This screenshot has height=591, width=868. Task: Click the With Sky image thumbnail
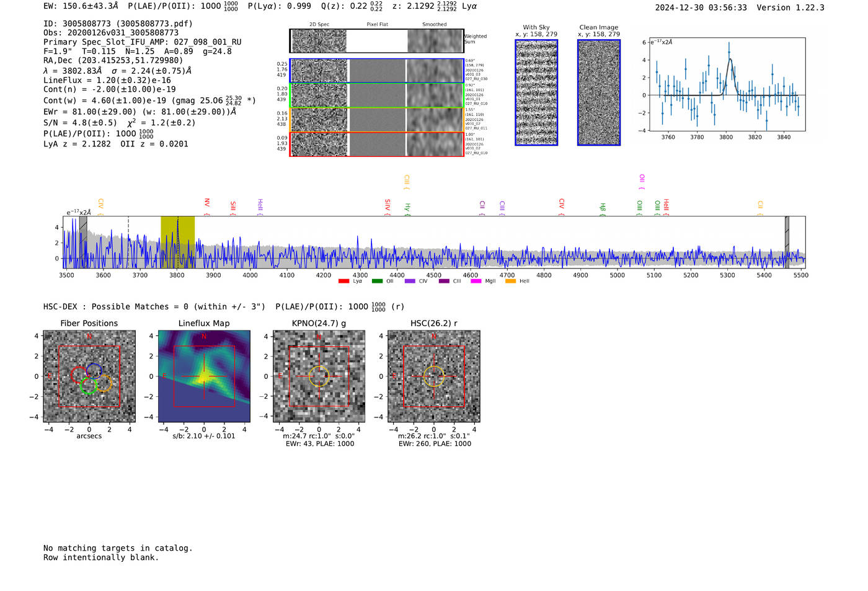536,92
